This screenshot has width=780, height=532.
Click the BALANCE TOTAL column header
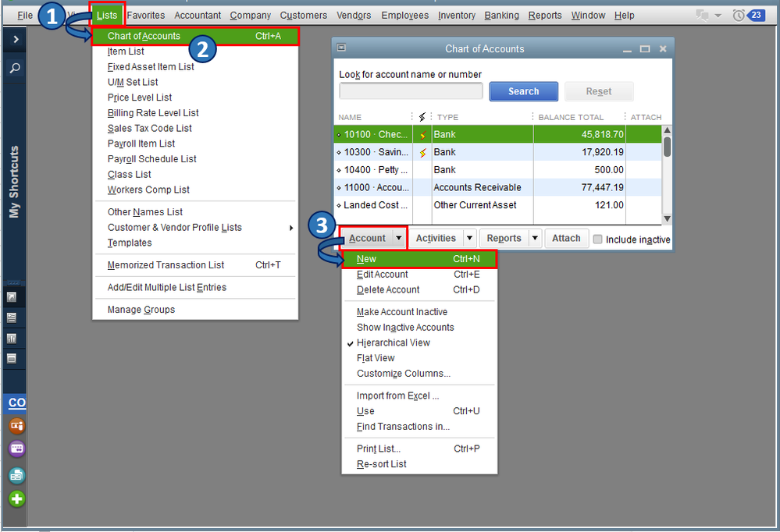(x=571, y=117)
